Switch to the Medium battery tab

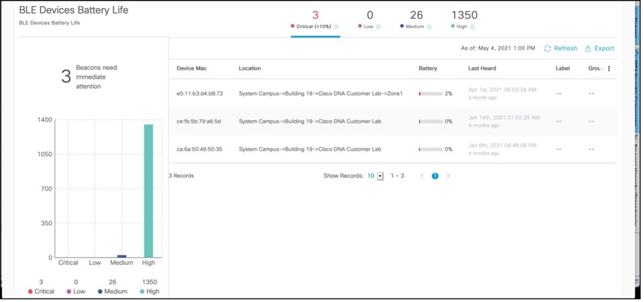tap(410, 19)
